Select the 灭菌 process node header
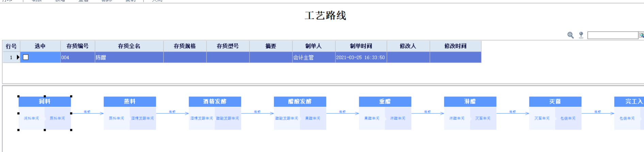The height and width of the screenshot is (152, 644). pos(555,102)
